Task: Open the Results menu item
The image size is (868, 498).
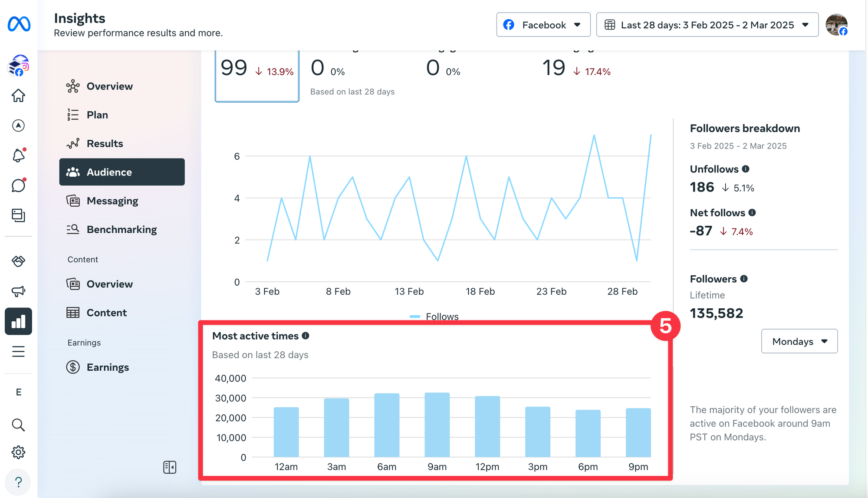Action: (x=105, y=143)
